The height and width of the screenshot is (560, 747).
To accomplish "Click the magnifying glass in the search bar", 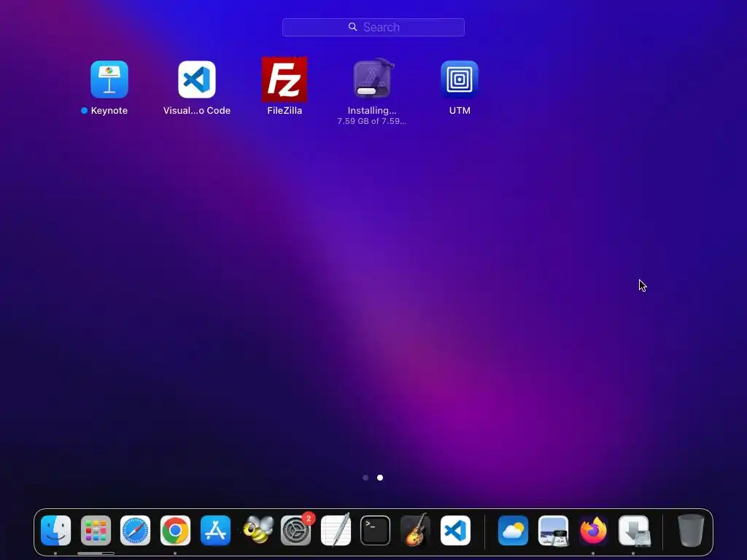I will click(352, 27).
